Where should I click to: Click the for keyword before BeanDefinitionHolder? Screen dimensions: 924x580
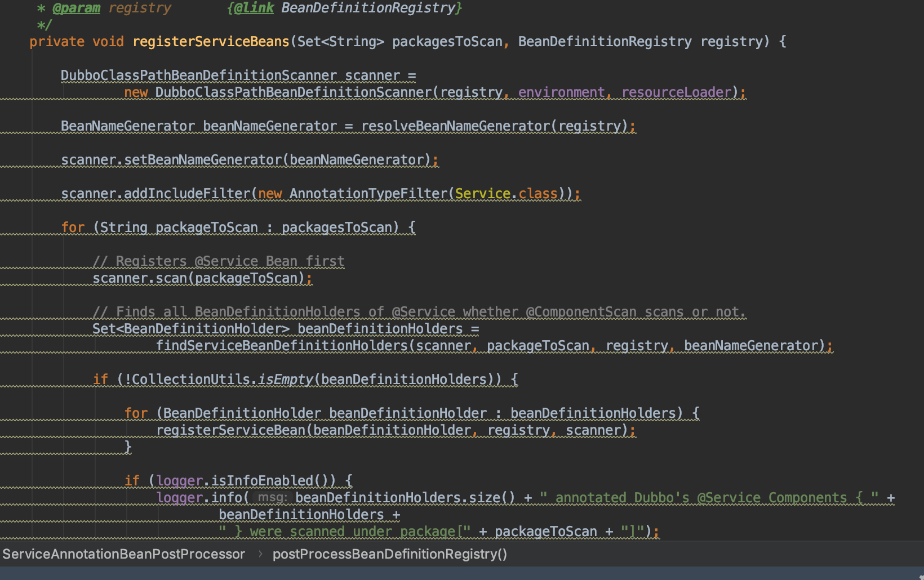(136, 413)
